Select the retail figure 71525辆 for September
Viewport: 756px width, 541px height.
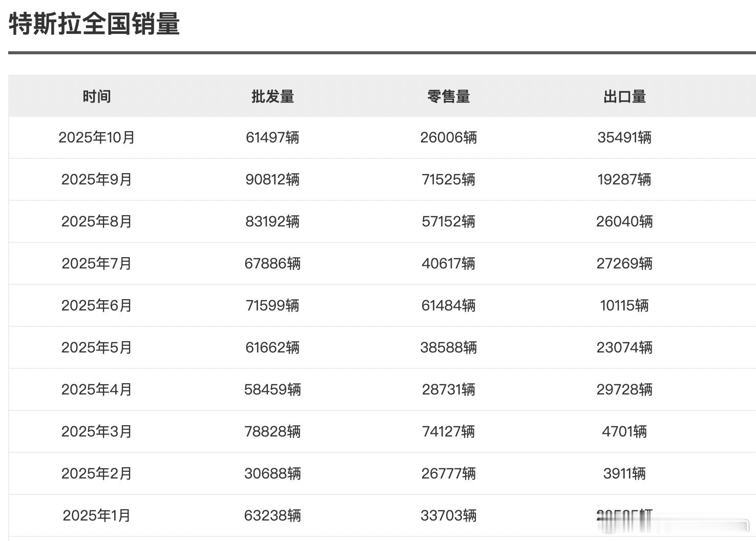pos(449,179)
